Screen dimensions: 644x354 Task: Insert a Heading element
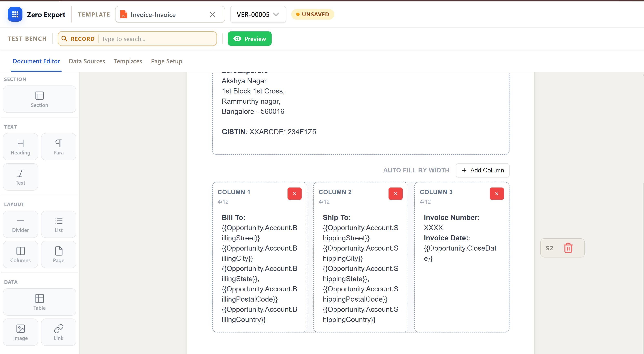[20, 147]
